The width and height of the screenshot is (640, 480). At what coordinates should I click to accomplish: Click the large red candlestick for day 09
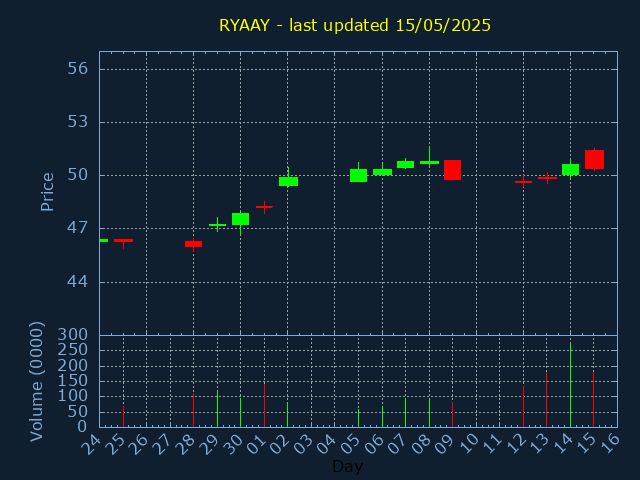[x=452, y=170]
